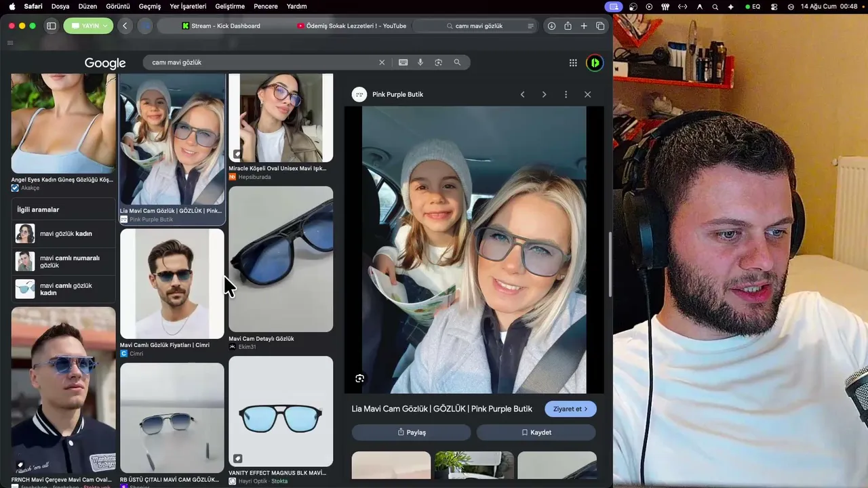Submit search with the magnifier icon
This screenshot has height=488, width=868.
pyautogui.click(x=457, y=62)
